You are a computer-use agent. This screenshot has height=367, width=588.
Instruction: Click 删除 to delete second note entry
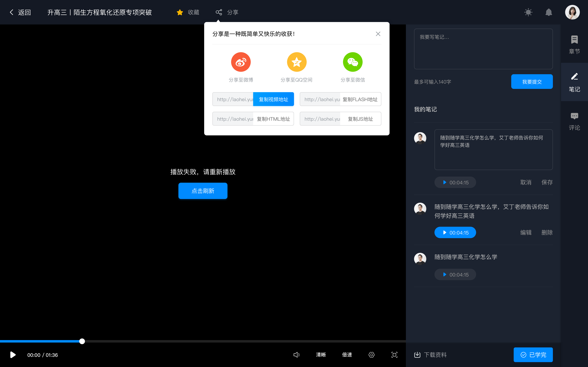pyautogui.click(x=547, y=232)
